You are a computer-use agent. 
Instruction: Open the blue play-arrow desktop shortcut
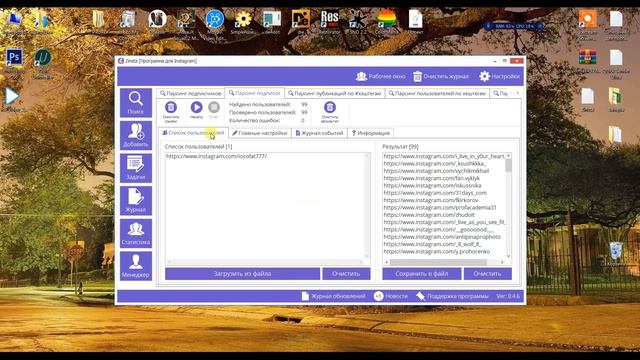click(12, 97)
